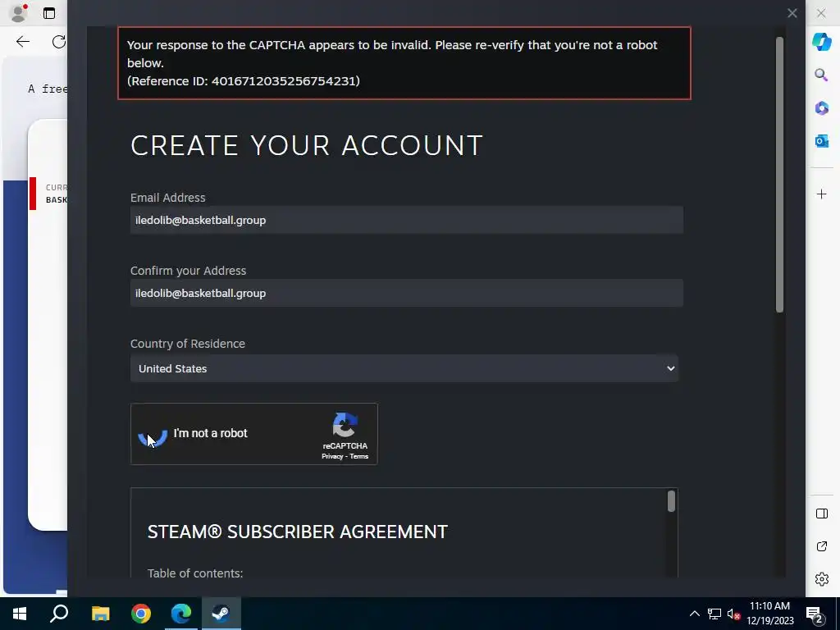
Task: Show hidden system tray icons
Action: [694, 614]
